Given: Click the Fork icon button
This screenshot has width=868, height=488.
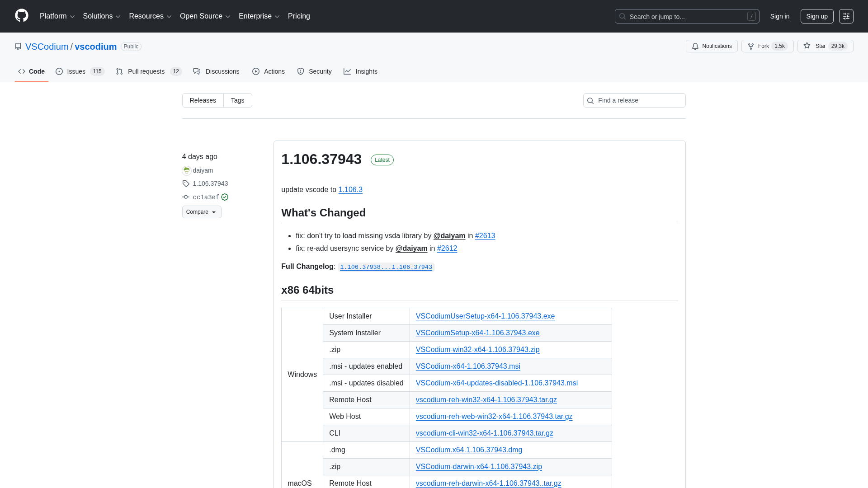Looking at the screenshot, I should pyautogui.click(x=751, y=47).
